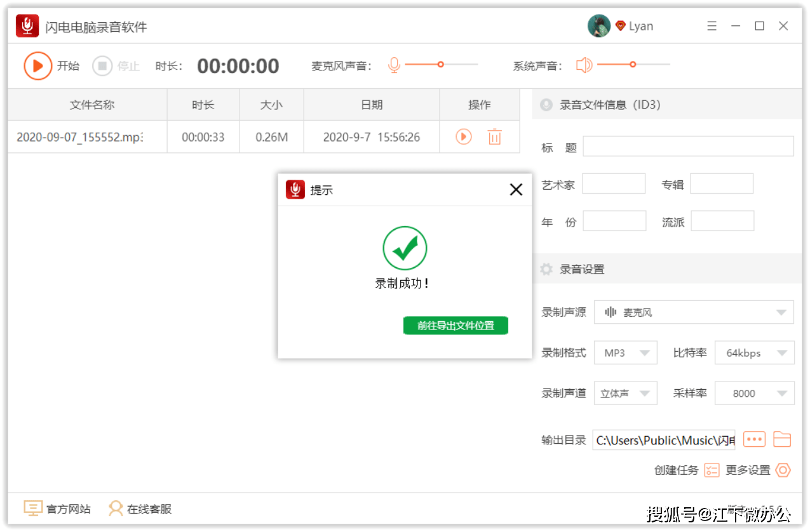Adjust the 系统声音 volume slider

point(633,64)
